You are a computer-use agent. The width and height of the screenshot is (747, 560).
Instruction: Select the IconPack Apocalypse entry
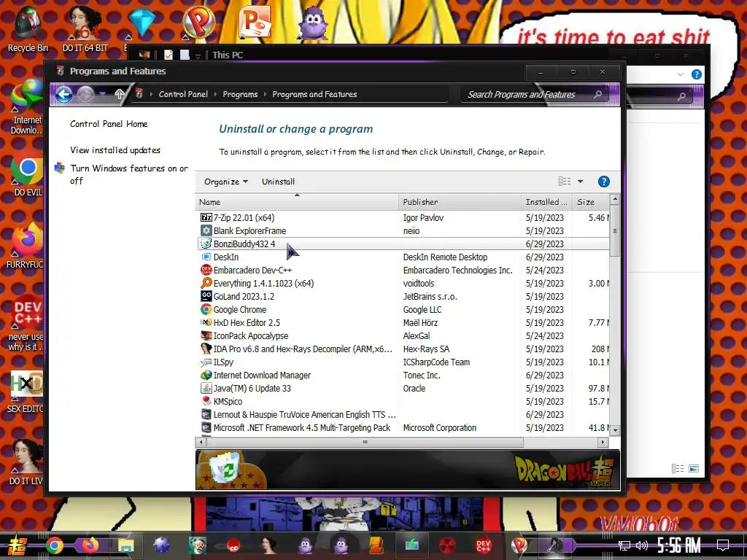point(403,335)
